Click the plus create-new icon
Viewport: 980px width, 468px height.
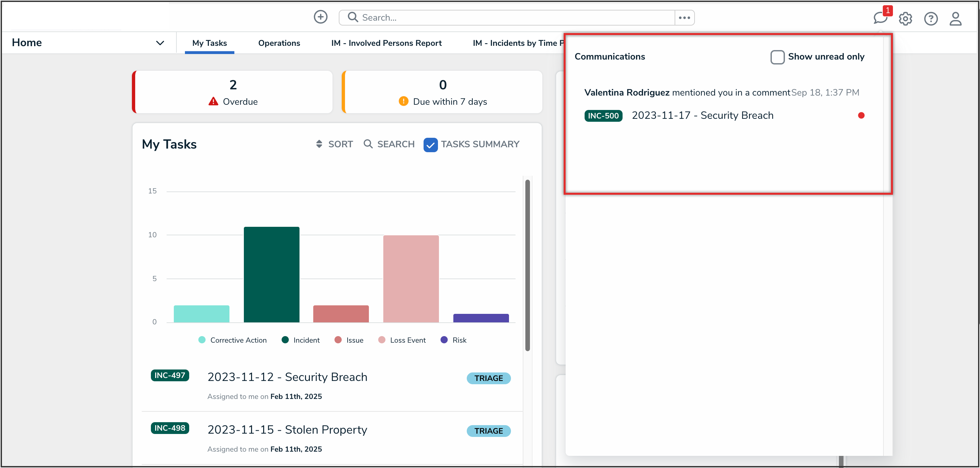[x=320, y=17]
